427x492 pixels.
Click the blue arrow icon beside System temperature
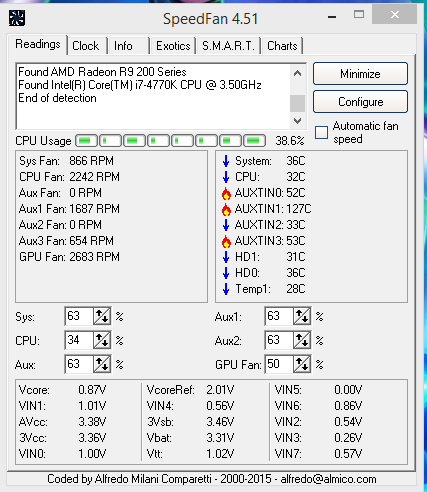coord(226,161)
